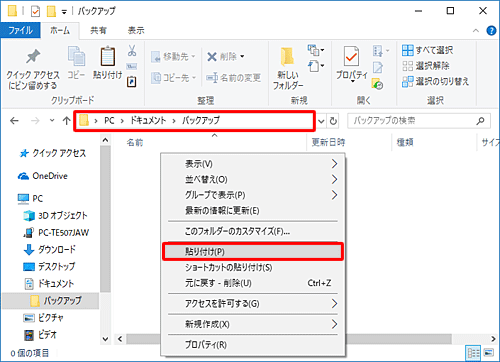Screen dimensions: 500x362
Task: Click the search magnifier icon
Action: [480, 121]
